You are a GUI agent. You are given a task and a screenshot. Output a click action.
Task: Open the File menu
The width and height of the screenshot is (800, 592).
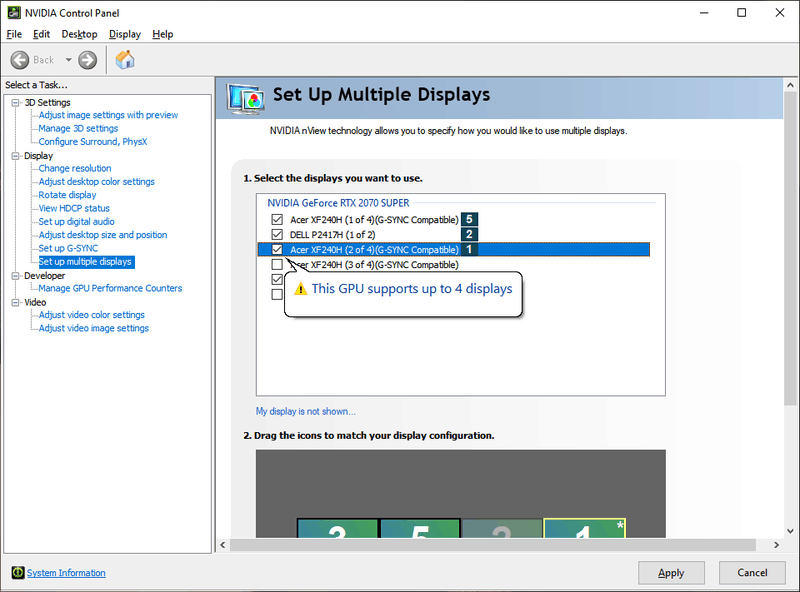pyautogui.click(x=14, y=34)
